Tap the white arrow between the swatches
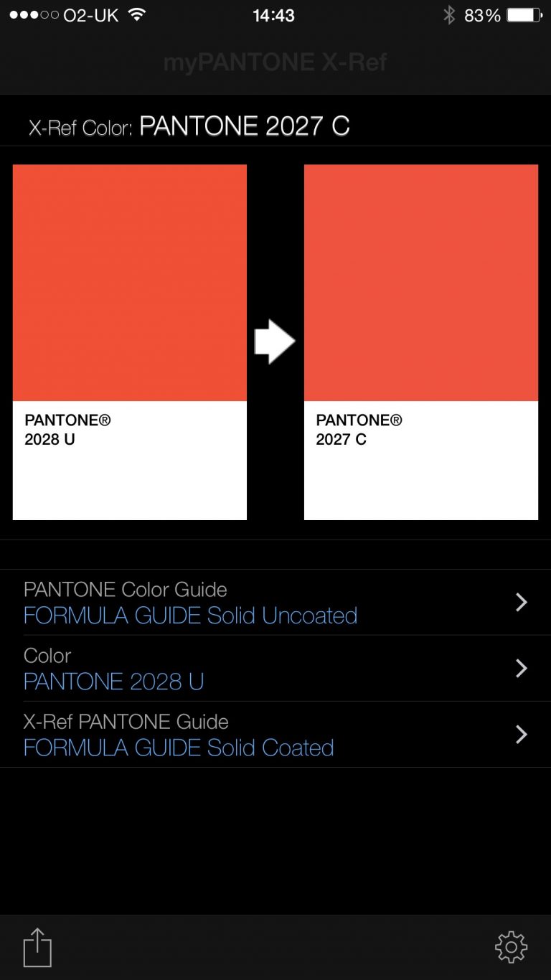 click(x=275, y=341)
